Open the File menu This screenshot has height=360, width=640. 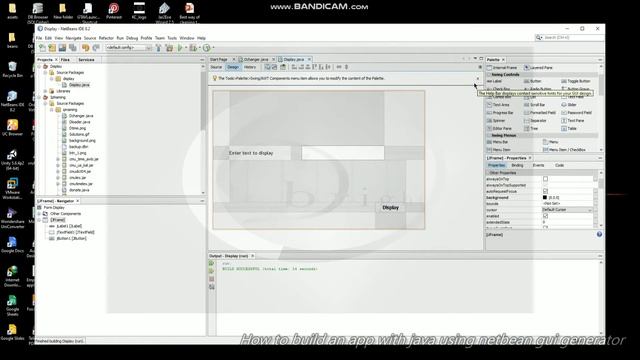click(39, 38)
